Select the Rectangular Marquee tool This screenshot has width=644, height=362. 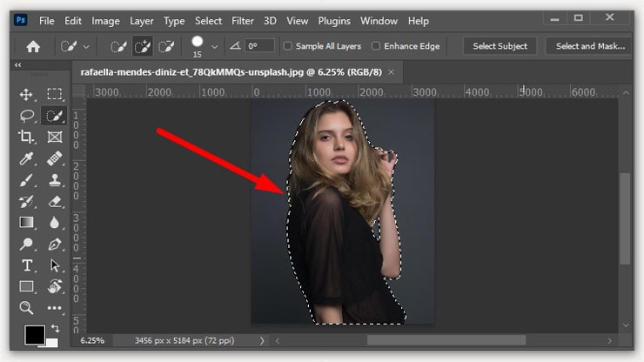tap(55, 95)
